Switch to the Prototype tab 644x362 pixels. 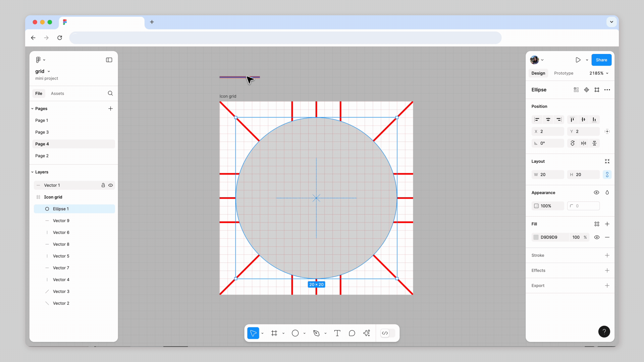click(x=563, y=73)
